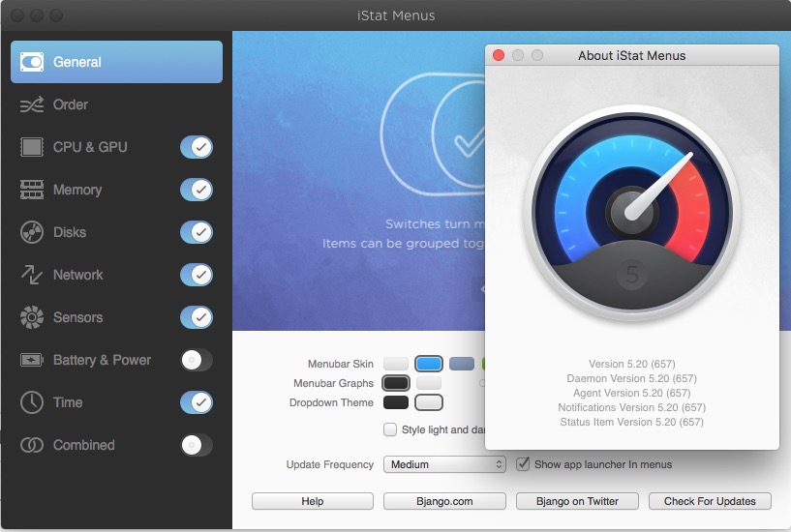
Task: Click the Combined rings icon
Action: point(32,445)
